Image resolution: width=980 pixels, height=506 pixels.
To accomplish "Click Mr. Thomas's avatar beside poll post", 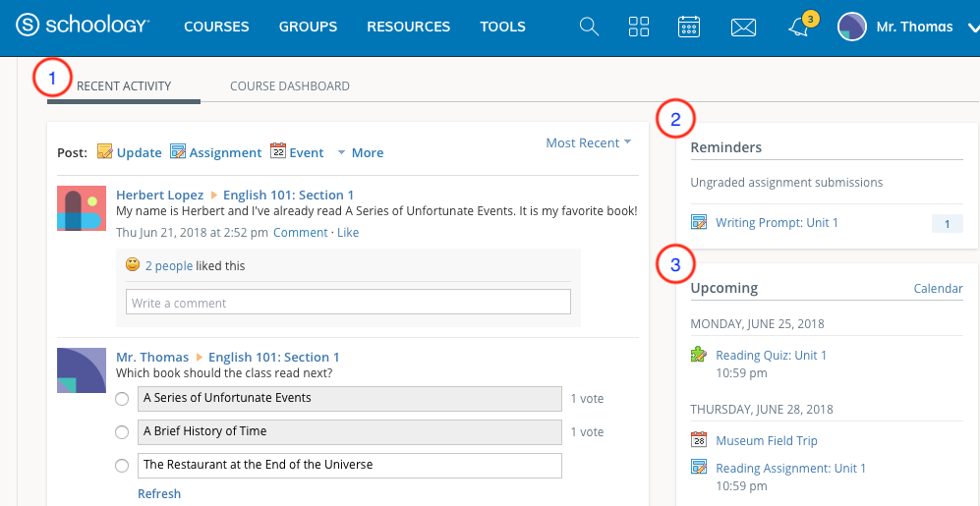I will click(82, 370).
